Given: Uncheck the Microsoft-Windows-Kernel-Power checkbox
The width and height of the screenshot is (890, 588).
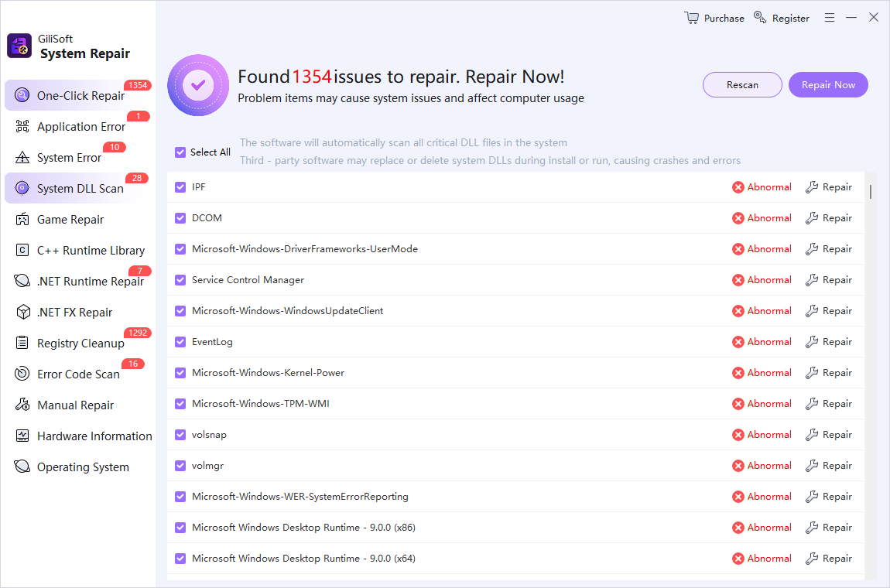Looking at the screenshot, I should click(180, 373).
